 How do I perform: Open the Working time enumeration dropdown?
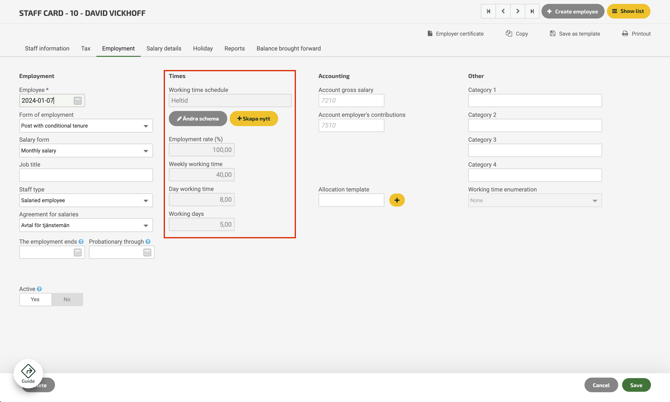[535, 200]
